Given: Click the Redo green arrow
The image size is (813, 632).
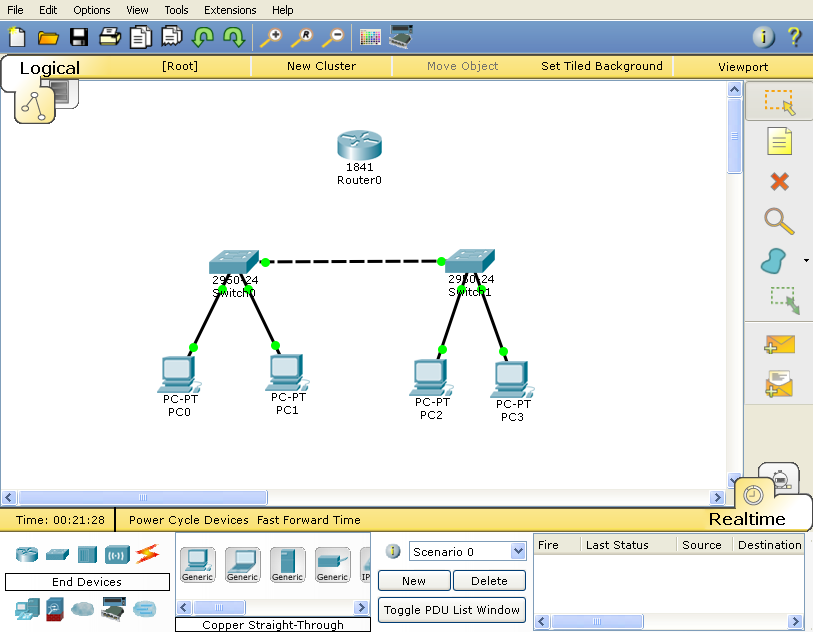Looking at the screenshot, I should click(x=234, y=37).
